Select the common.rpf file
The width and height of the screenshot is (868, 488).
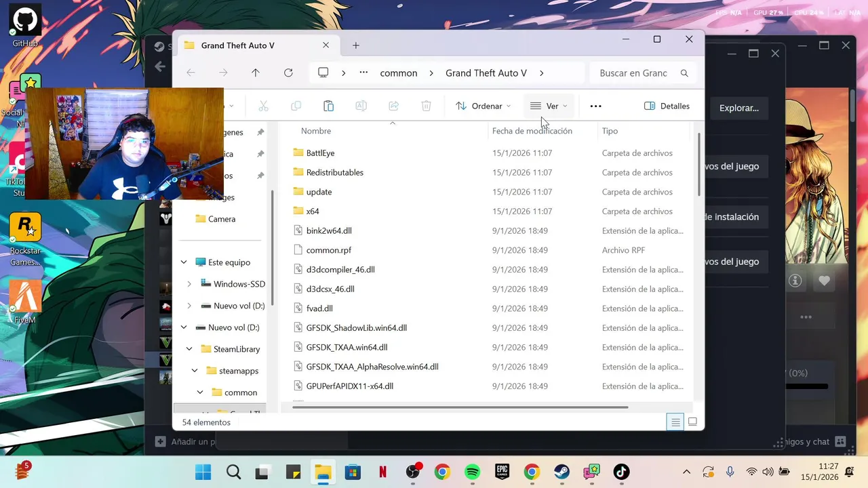tap(328, 250)
